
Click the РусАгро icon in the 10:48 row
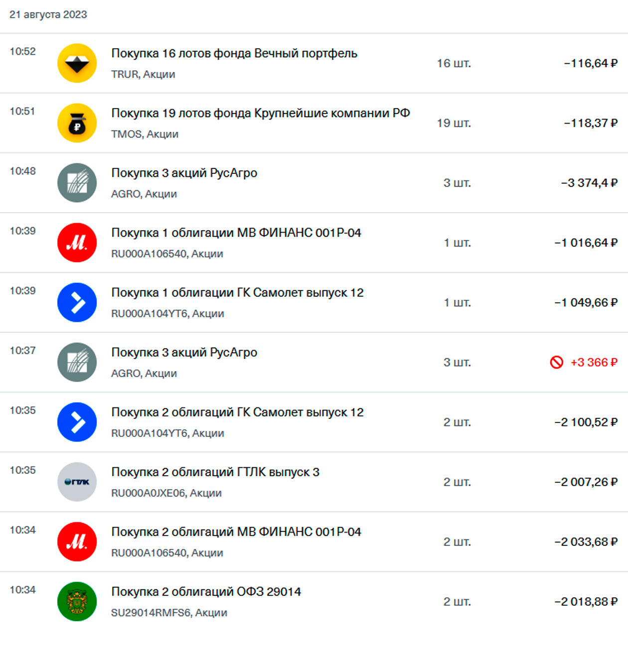[77, 183]
